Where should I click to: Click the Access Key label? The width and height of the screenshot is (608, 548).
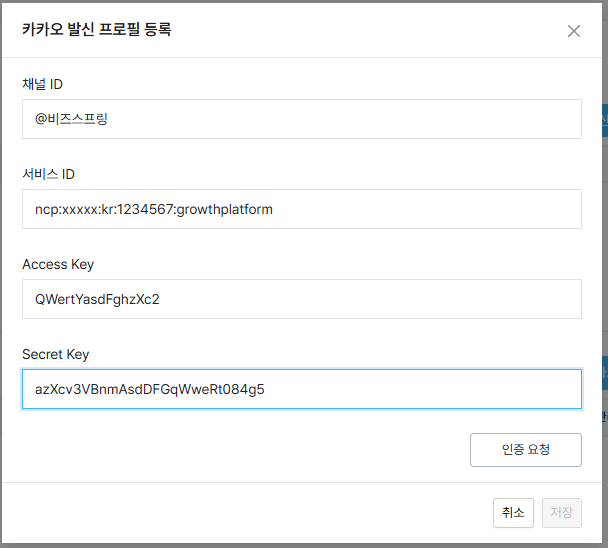coord(58,264)
